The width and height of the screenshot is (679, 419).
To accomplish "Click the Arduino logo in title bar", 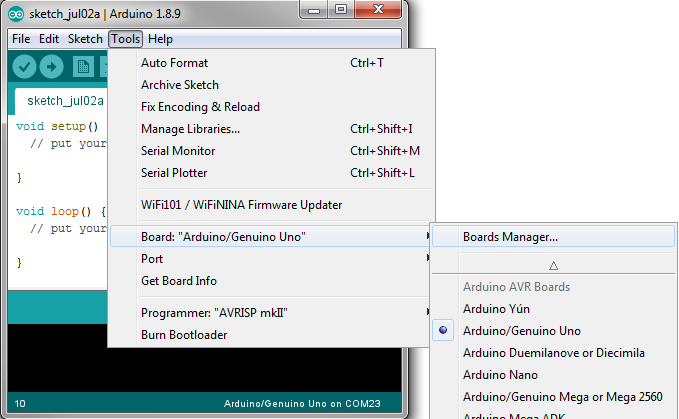I will click(x=16, y=14).
